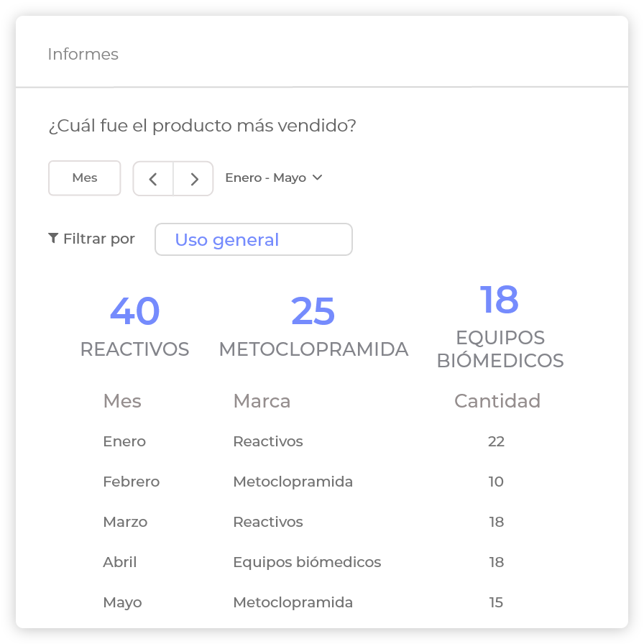
Task: Click the filter funnel icon
Action: (53, 239)
